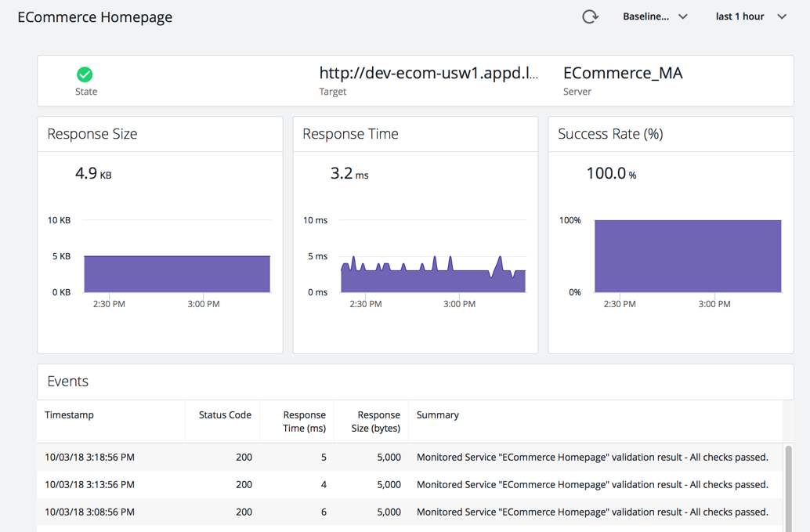Click the truncated Target URL link
810x532 pixels.
coord(429,74)
